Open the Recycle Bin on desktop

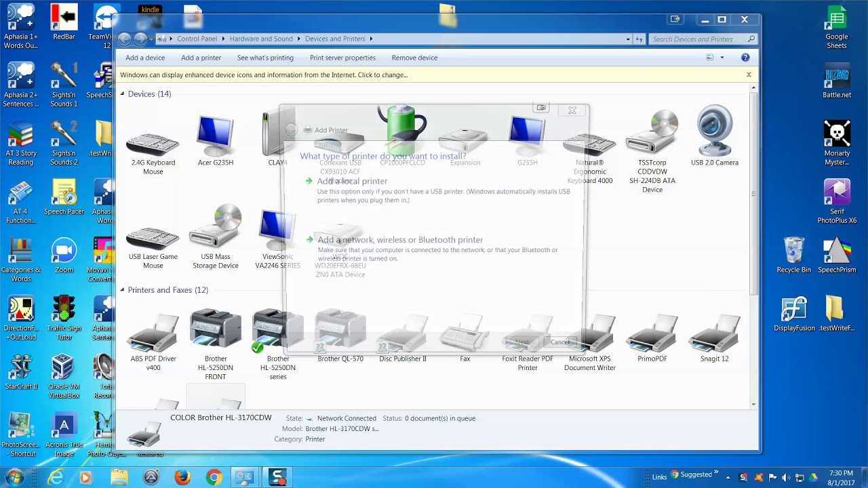click(794, 255)
